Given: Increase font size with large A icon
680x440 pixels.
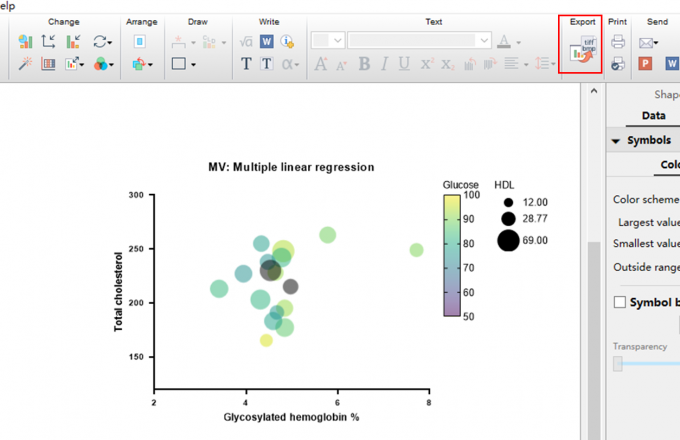Looking at the screenshot, I should point(320,64).
